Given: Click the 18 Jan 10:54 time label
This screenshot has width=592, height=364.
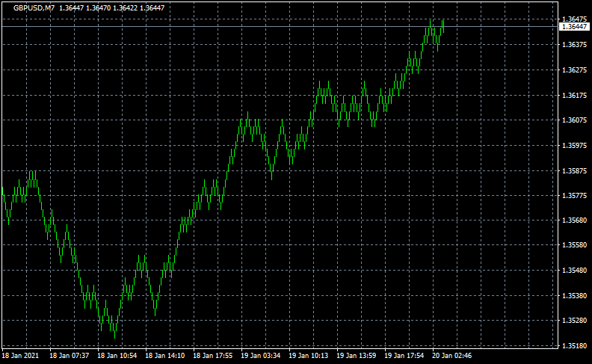Looking at the screenshot, I should click(x=117, y=356).
